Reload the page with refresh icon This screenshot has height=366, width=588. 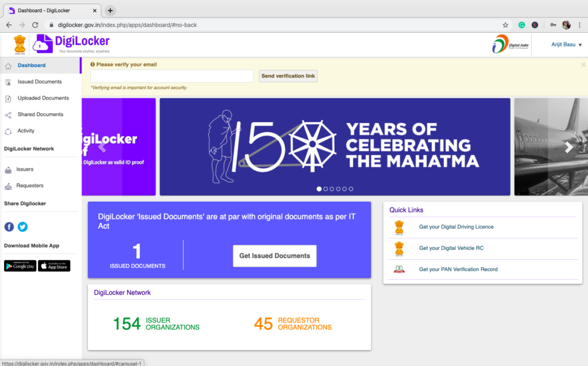point(35,25)
